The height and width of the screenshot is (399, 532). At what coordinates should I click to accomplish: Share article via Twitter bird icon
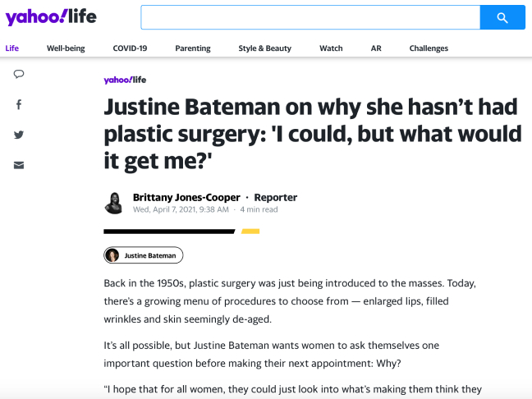click(x=19, y=135)
